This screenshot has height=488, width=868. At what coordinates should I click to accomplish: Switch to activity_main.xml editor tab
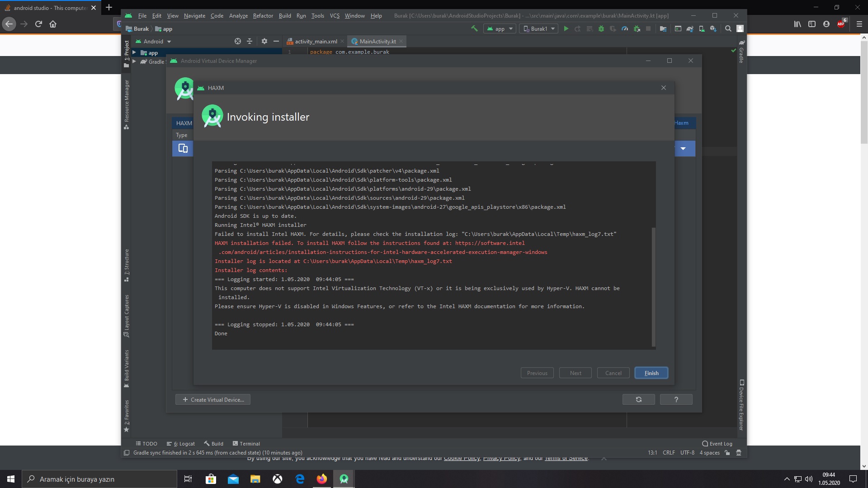(x=316, y=41)
